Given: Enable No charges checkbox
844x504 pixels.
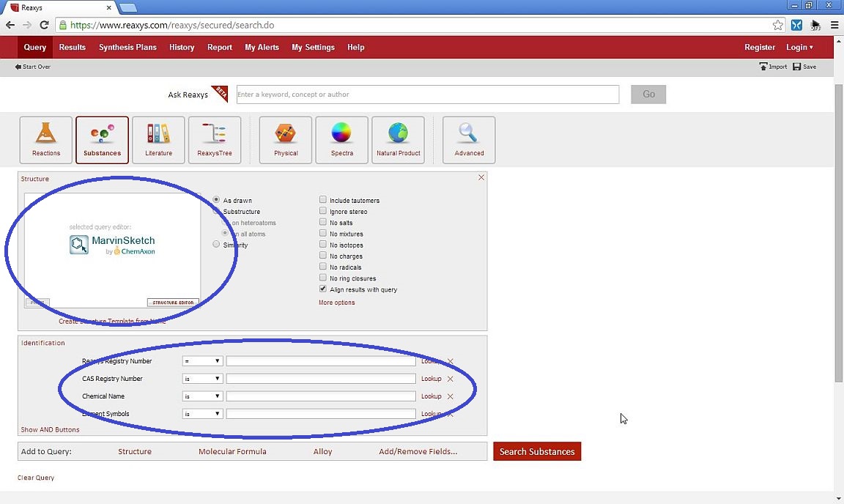Looking at the screenshot, I should 323,256.
